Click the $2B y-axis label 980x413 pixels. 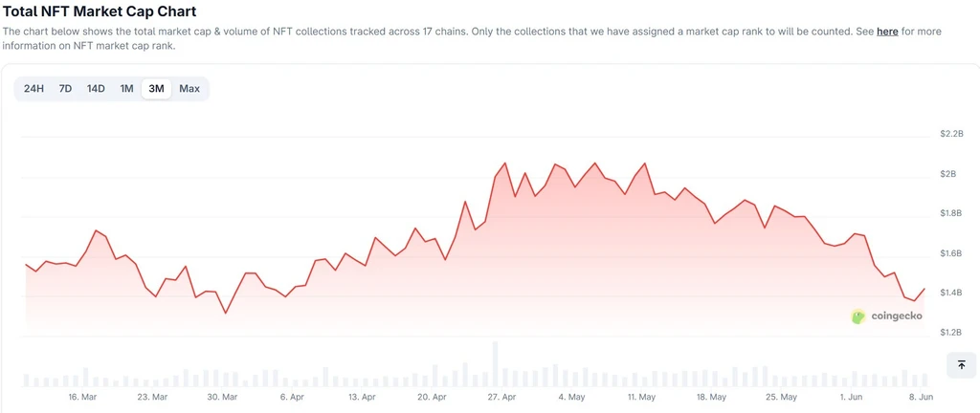click(948, 173)
